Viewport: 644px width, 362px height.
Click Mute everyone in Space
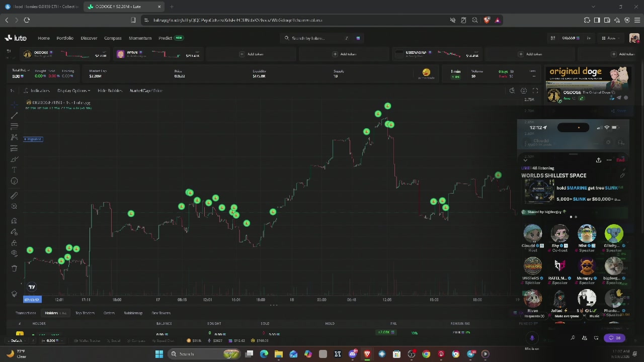pos(567,317)
